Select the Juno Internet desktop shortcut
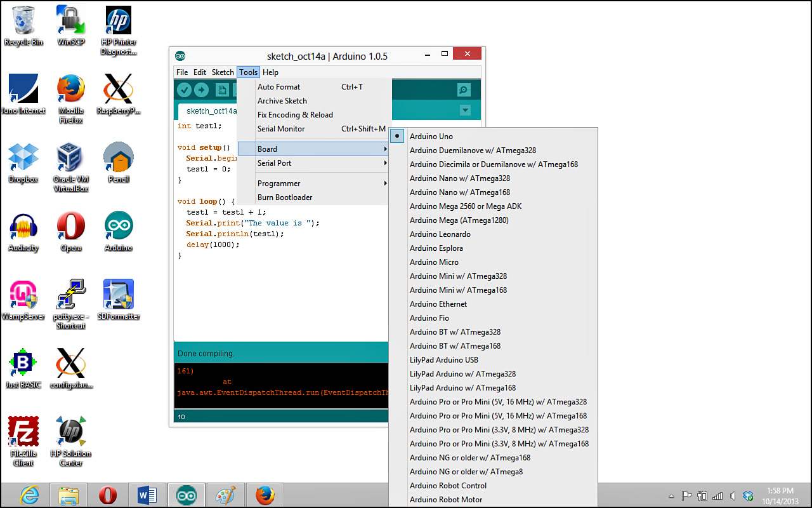This screenshot has height=508, width=812. coord(23,93)
